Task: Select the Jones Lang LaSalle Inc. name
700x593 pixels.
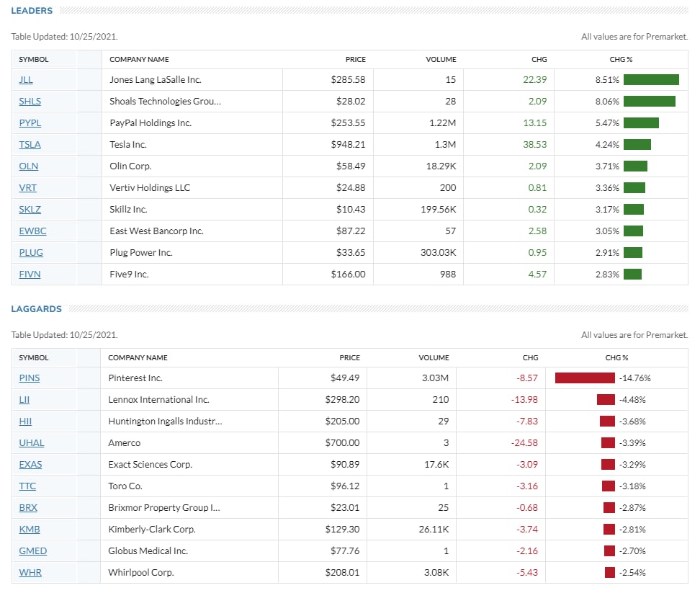Action: click(x=156, y=80)
